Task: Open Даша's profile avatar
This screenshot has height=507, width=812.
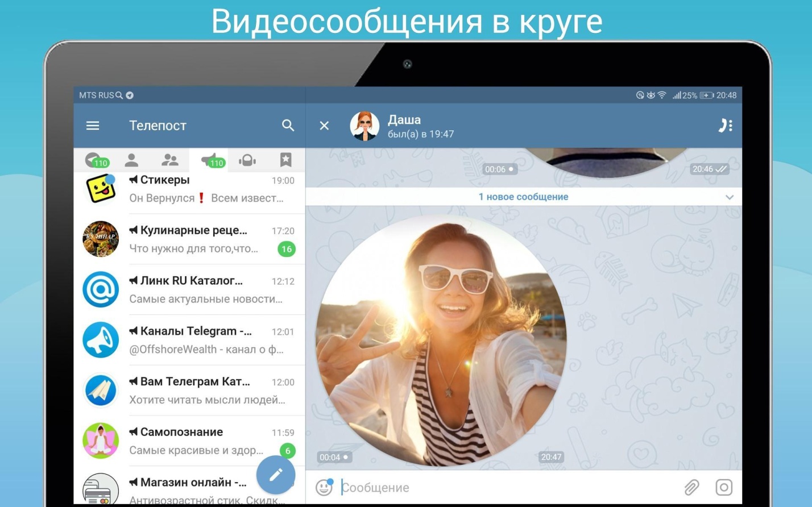Action: click(x=364, y=126)
